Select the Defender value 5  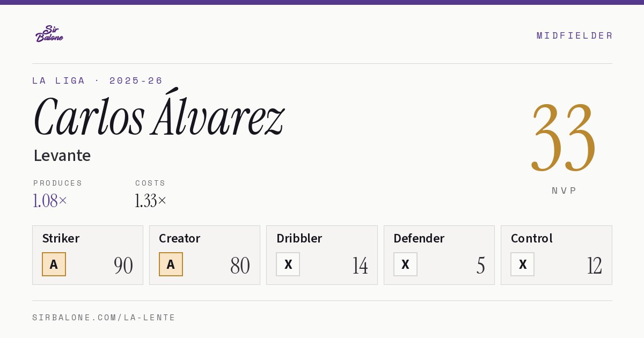481,266
